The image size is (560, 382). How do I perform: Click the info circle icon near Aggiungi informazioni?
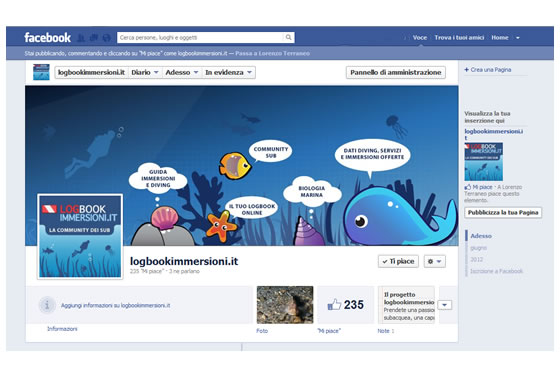coord(47,305)
